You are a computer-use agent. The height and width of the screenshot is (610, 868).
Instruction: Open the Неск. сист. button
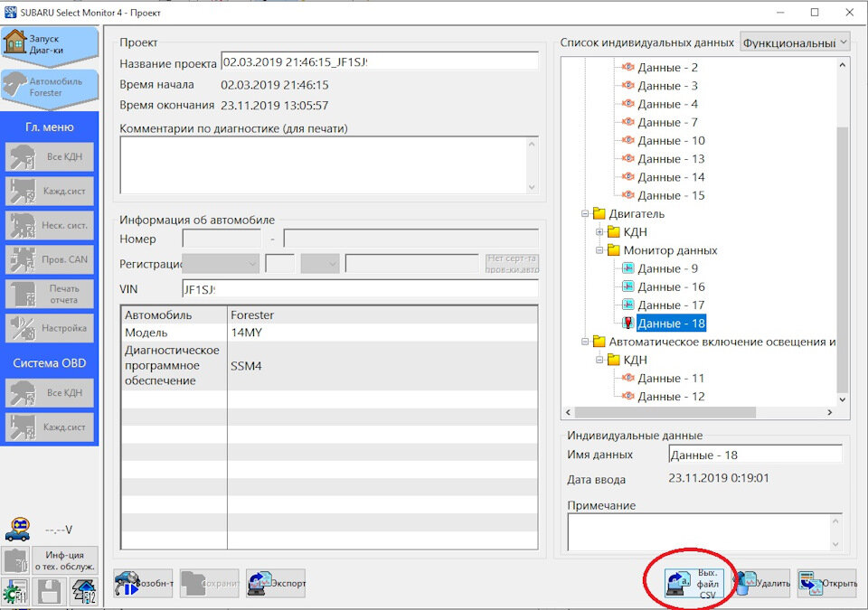[49, 225]
